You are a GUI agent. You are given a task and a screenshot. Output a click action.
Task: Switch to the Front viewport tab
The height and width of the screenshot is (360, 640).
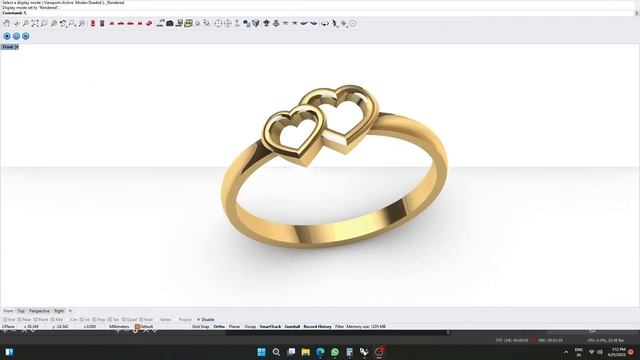(x=8, y=311)
